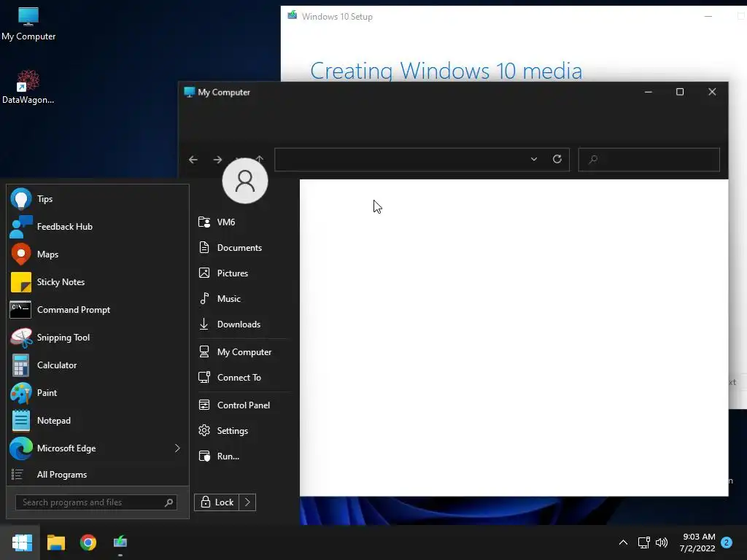Viewport: 747px width, 560px height.
Task: Launch Feedback Hub
Action: point(98,227)
